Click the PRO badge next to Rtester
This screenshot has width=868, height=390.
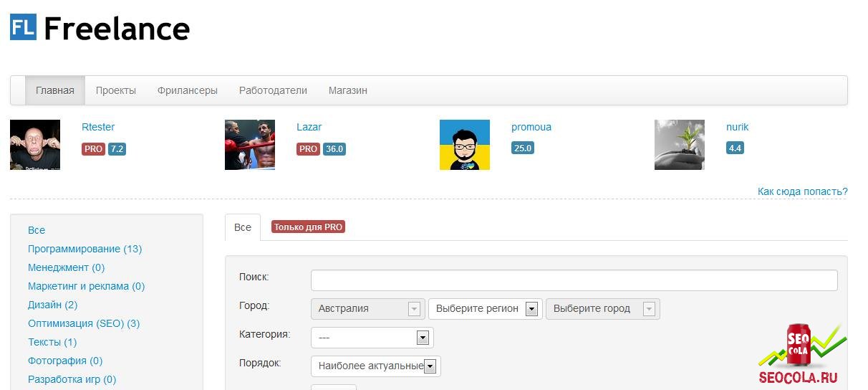(94, 149)
